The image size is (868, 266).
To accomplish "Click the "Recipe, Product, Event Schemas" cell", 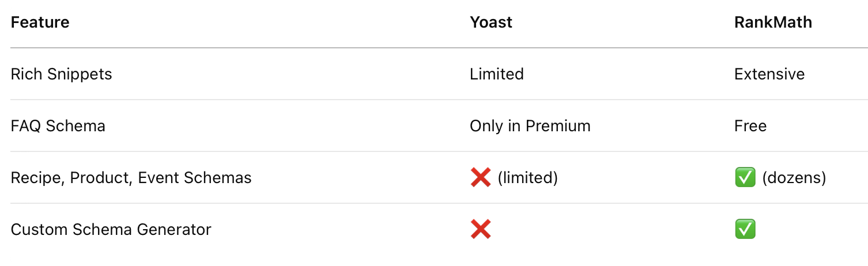I will (x=131, y=178).
